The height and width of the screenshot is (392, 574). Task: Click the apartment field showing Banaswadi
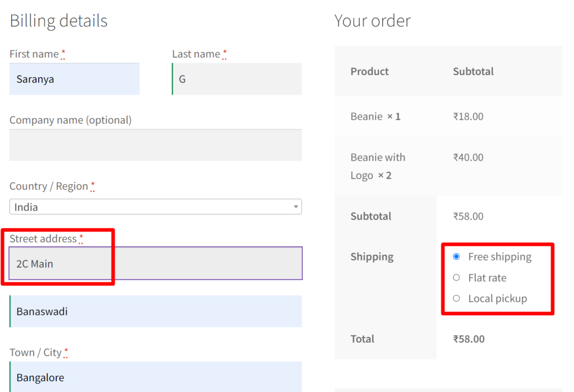click(155, 311)
